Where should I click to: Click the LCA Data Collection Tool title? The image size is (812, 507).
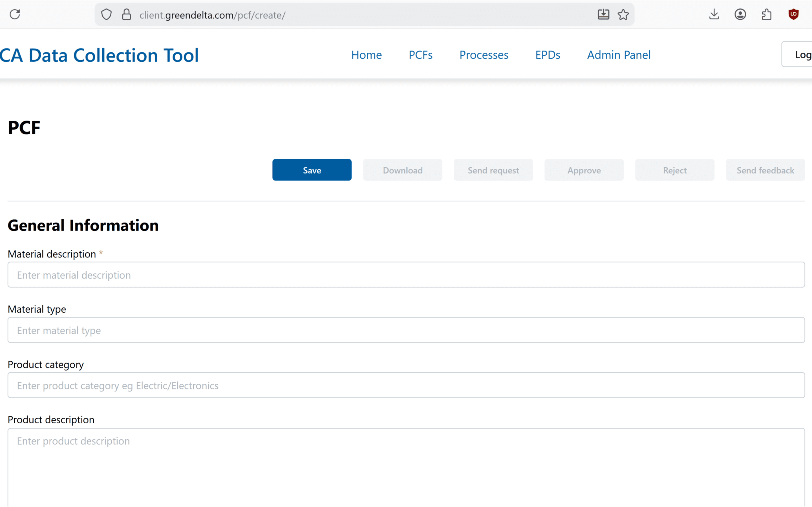point(99,55)
